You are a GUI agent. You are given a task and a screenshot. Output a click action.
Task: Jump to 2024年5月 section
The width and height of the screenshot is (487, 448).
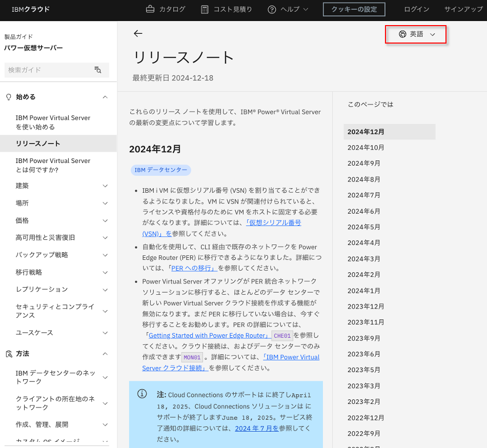pyautogui.click(x=363, y=227)
